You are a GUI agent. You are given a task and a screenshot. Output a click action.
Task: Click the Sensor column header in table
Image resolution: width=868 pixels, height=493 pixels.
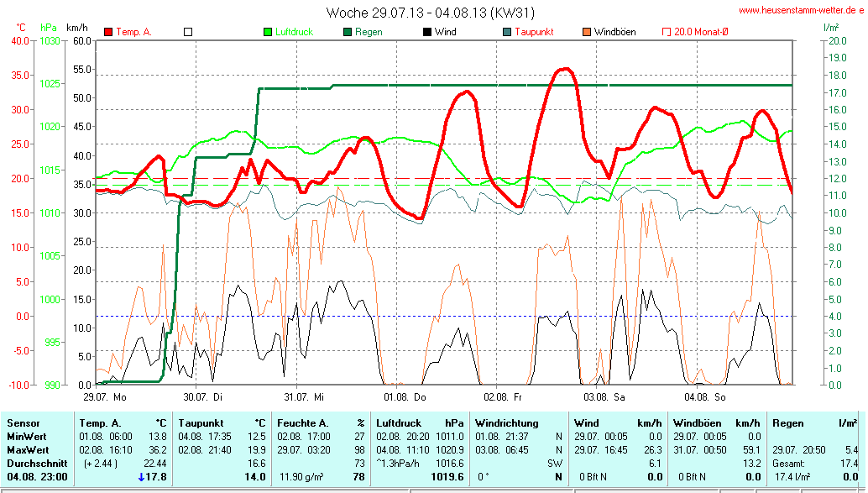coord(24,423)
